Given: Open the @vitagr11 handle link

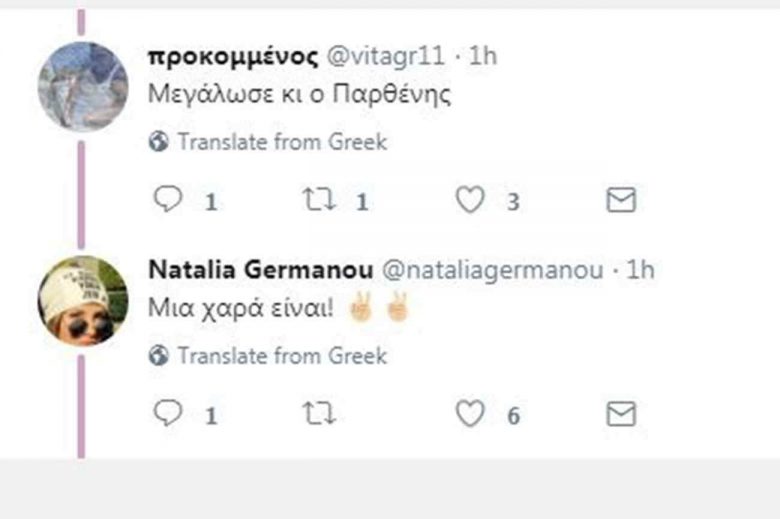Looking at the screenshot, I should (387, 56).
